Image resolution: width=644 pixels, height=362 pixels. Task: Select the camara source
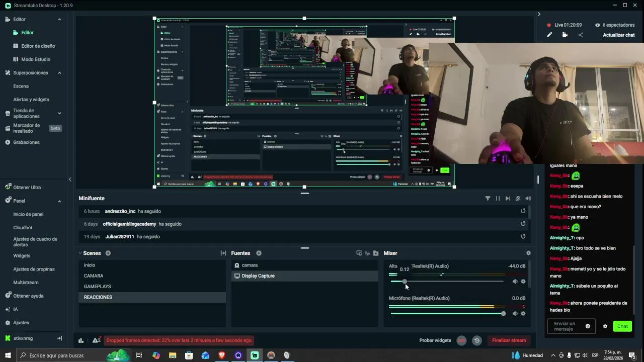tap(304, 265)
